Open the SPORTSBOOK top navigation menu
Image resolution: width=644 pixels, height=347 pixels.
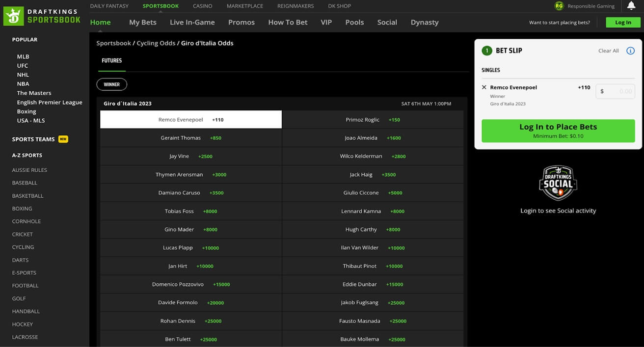pos(161,5)
